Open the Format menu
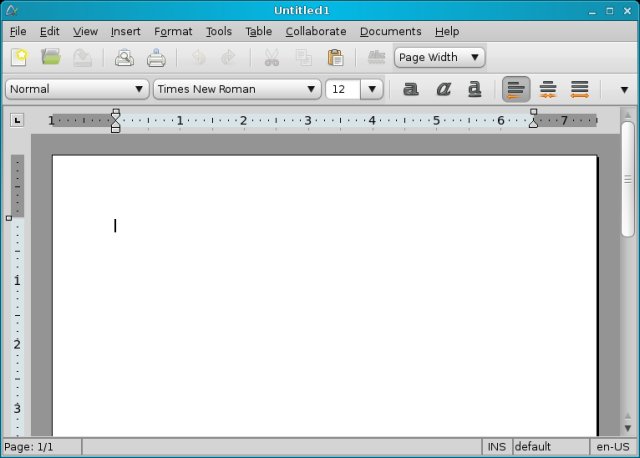 point(173,31)
